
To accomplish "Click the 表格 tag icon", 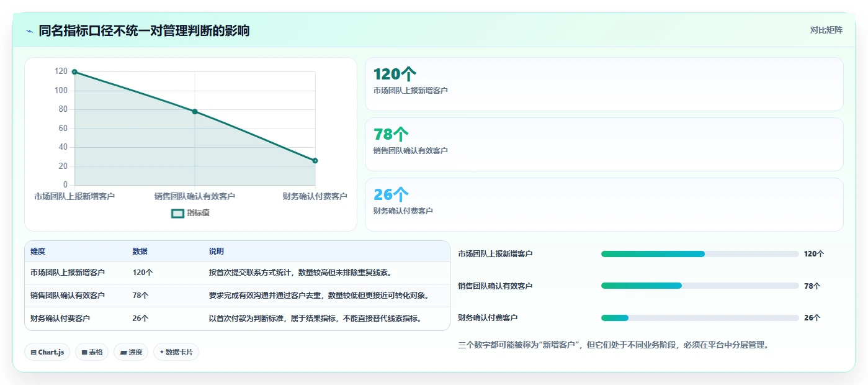I will 84,352.
